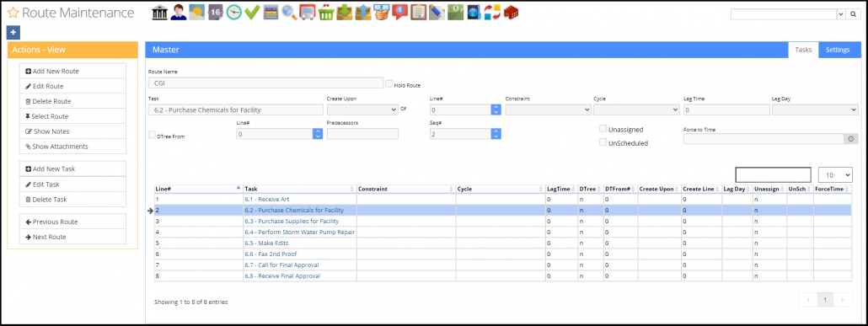
Task: Click Add New Task
Action: [72, 168]
